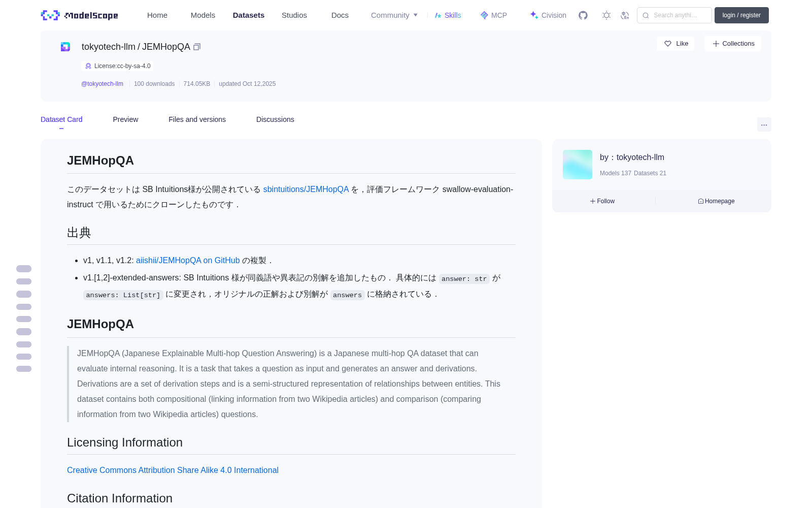Viewport: 812px width, 508px height.
Task: Copy dataset name using the copy icon
Action: click(197, 47)
